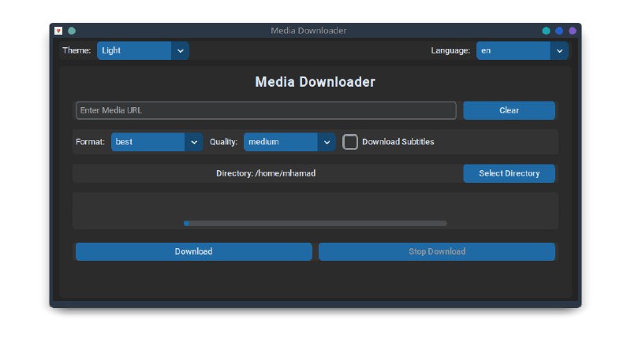Click the Select Directory button
The height and width of the screenshot is (364, 631).
(509, 173)
